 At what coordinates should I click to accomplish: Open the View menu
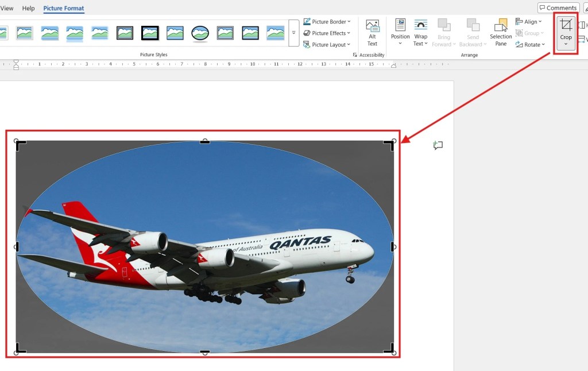click(7, 8)
